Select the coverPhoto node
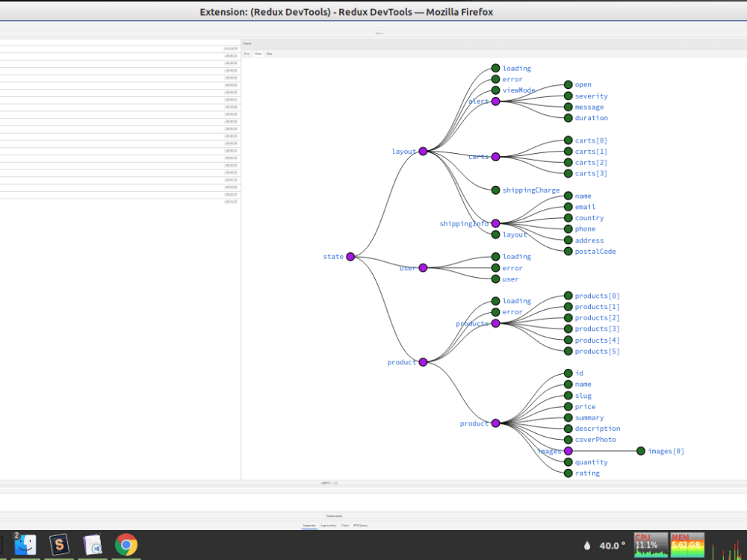The image size is (747, 560). tap(568, 440)
